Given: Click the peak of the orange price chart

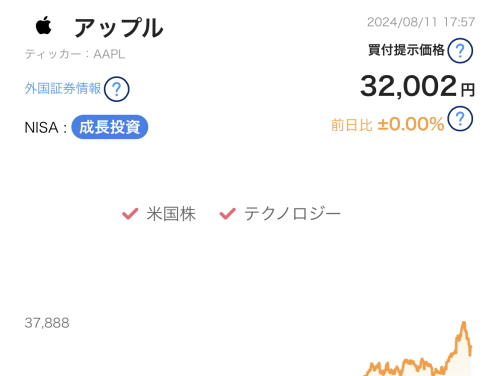Looking at the screenshot, I should coord(464,323).
